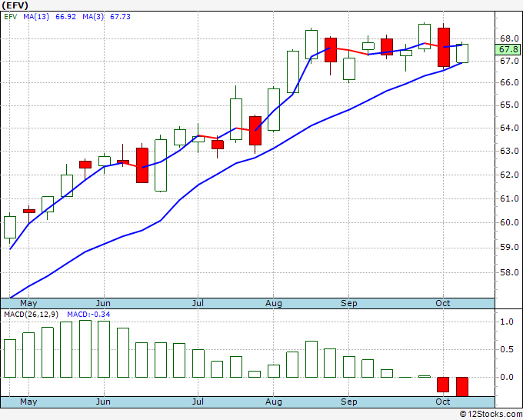
Task: Click the 63.0 price axis label
Action: click(x=509, y=151)
